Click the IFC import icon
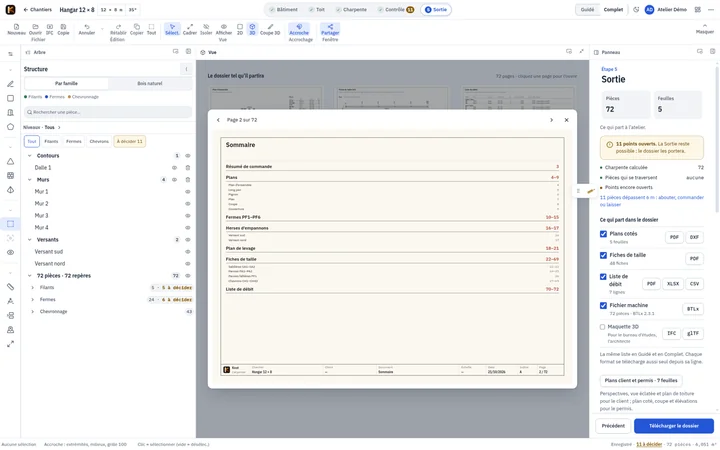The width and height of the screenshot is (720, 450). coord(50,29)
